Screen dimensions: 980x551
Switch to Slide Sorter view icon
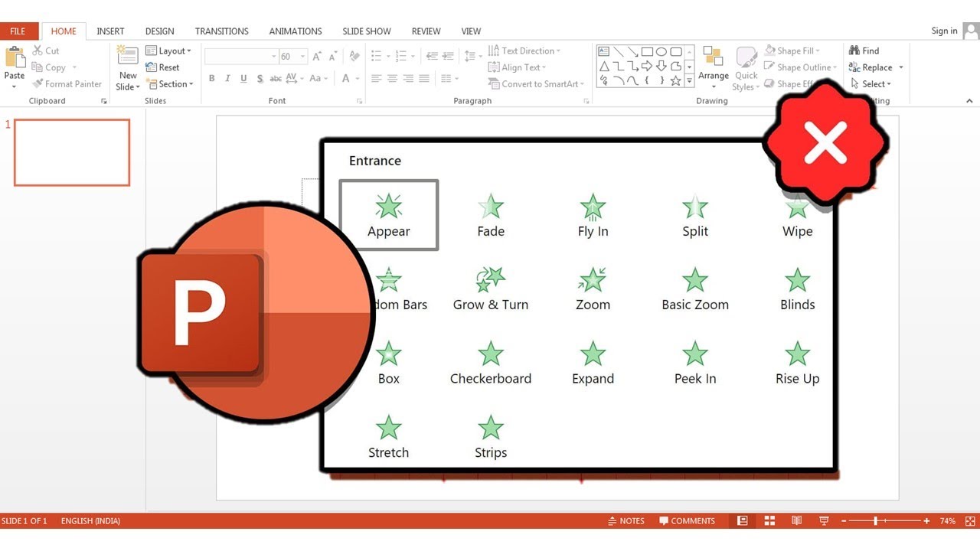769,520
